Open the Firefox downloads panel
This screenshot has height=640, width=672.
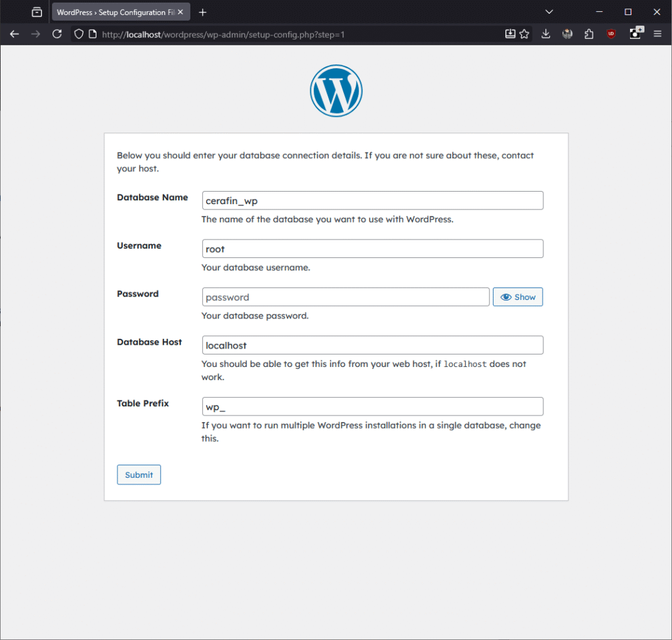click(x=545, y=34)
